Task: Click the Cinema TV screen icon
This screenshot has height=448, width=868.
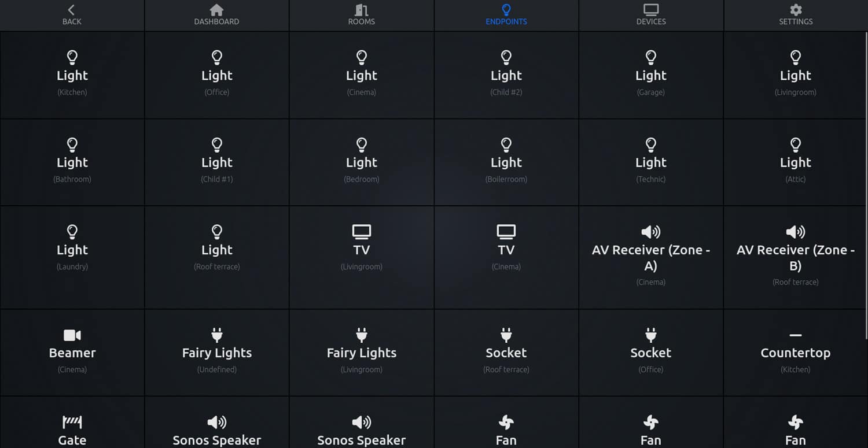Action: tap(506, 232)
